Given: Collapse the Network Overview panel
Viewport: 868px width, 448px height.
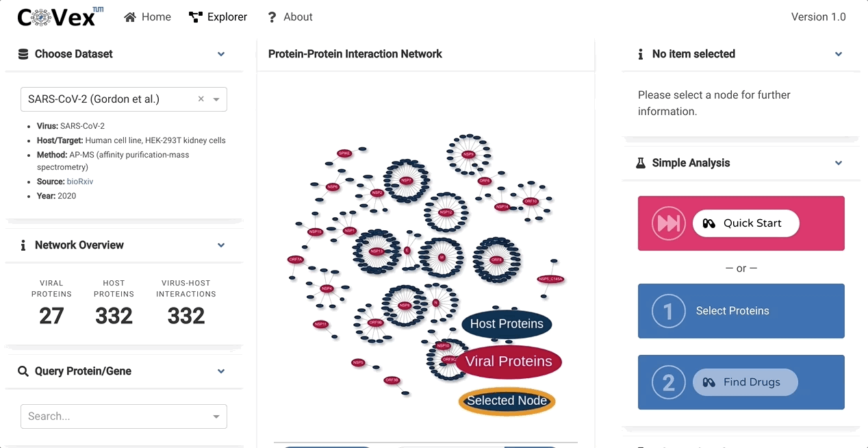Looking at the screenshot, I should [221, 245].
